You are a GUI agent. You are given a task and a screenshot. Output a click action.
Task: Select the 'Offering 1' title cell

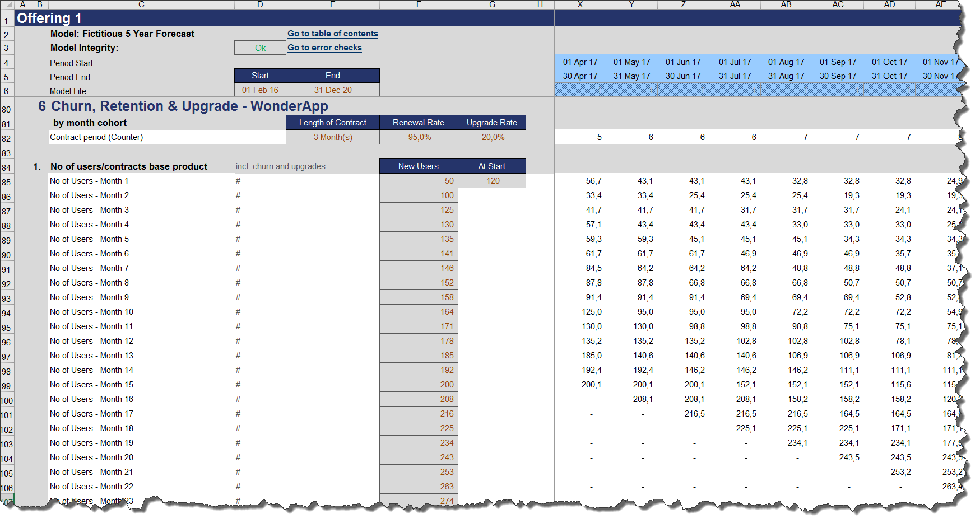click(x=49, y=18)
